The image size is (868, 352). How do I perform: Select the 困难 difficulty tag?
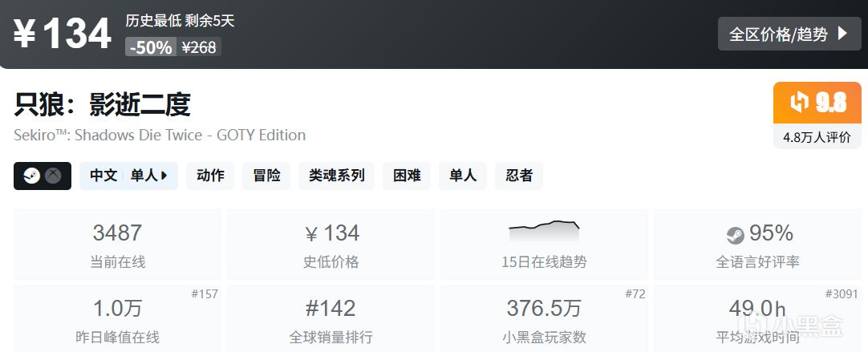pos(407,176)
